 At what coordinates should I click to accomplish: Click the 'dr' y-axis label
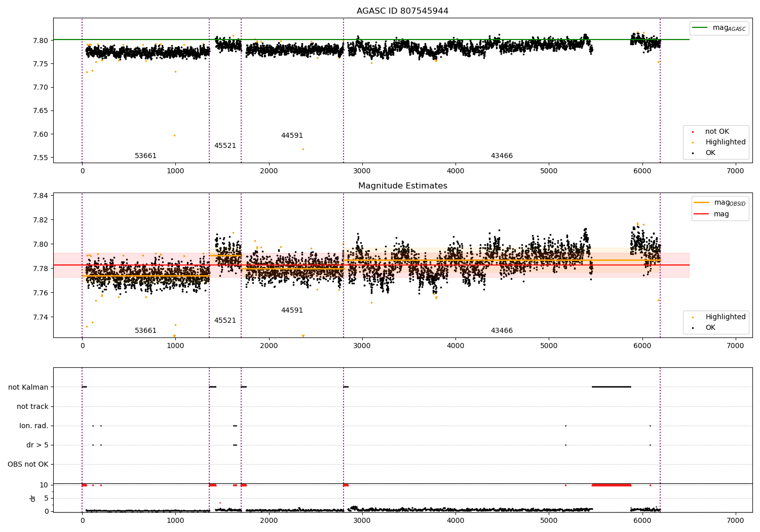click(33, 498)
